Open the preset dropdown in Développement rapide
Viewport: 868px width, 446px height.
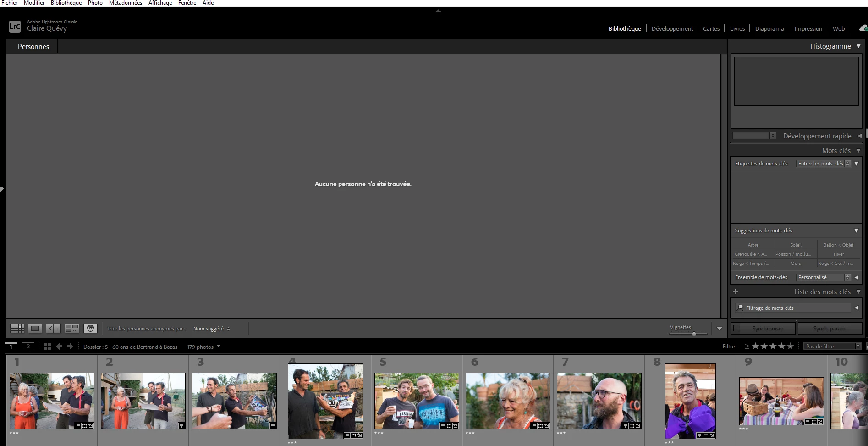[x=754, y=136]
